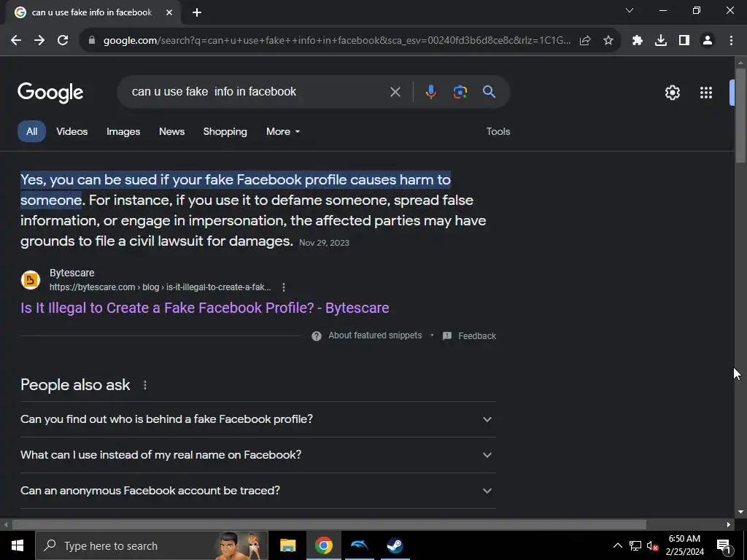
Task: Switch to the Images tab
Action: [123, 131]
